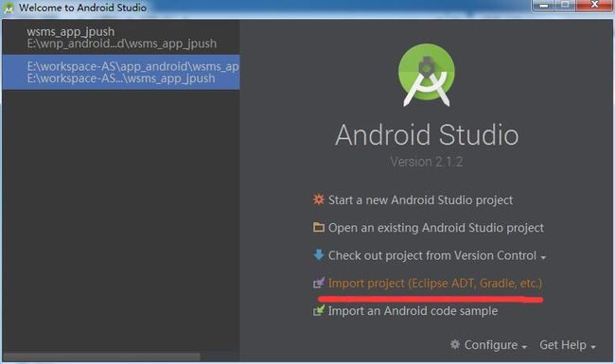Click the folder icon for existing project
The width and height of the screenshot is (615, 364).
pyautogui.click(x=319, y=227)
